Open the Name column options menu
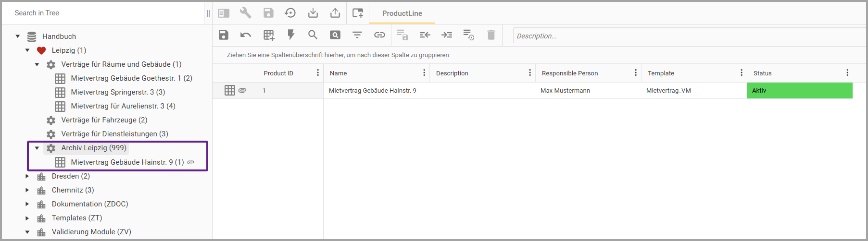868x241 pixels. click(424, 73)
